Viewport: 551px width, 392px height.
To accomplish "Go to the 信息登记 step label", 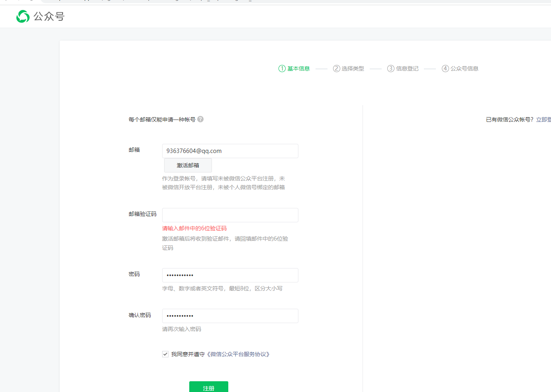I will pos(407,69).
